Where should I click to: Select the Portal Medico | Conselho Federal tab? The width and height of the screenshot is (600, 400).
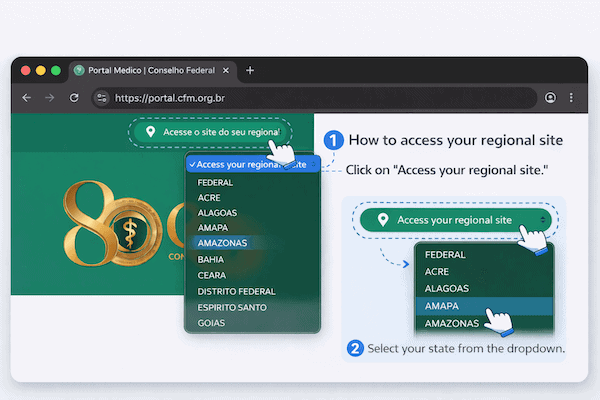[152, 70]
